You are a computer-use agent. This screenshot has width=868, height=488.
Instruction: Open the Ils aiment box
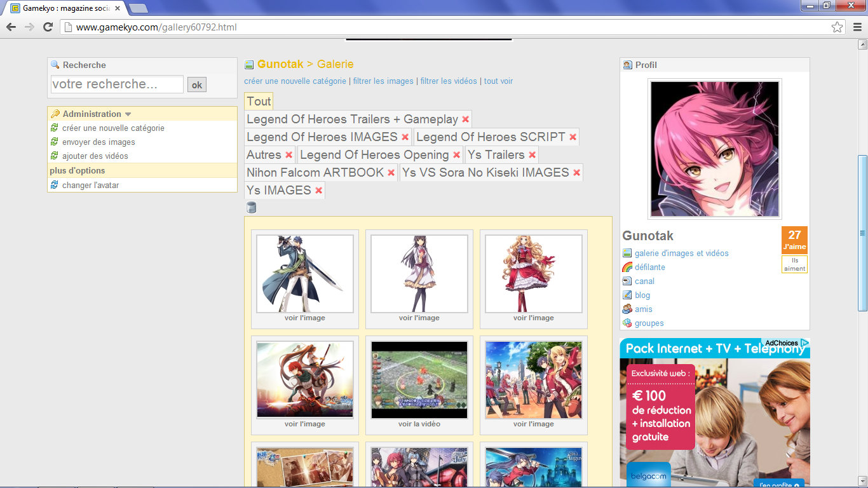click(794, 264)
